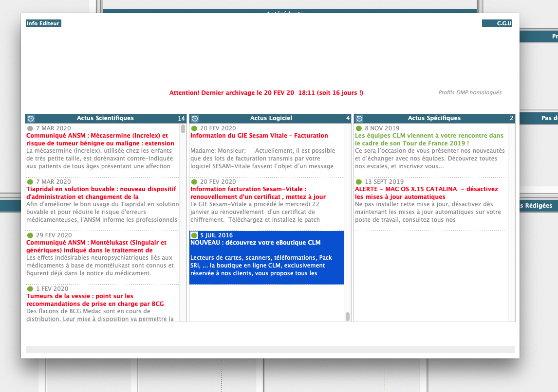Screen dimensions: 558x392
Task: Click green dot of 29 FEV 2020 article
Action: (30, 235)
